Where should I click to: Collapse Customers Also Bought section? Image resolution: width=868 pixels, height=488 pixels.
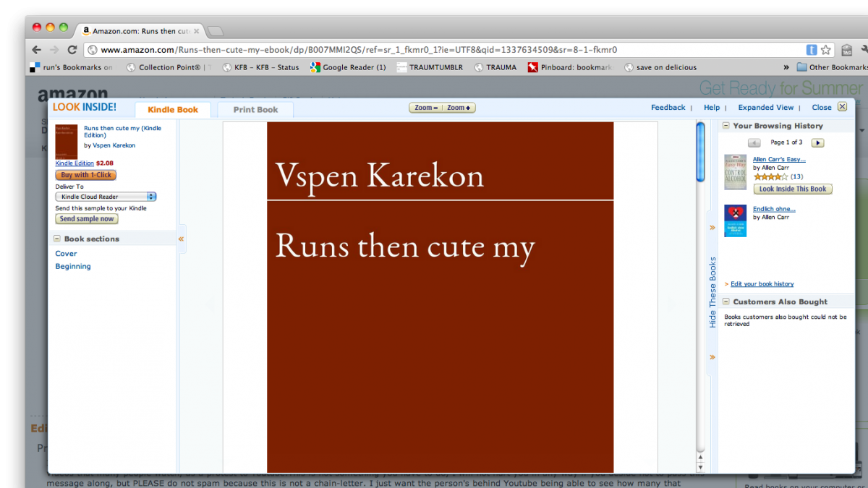(726, 301)
